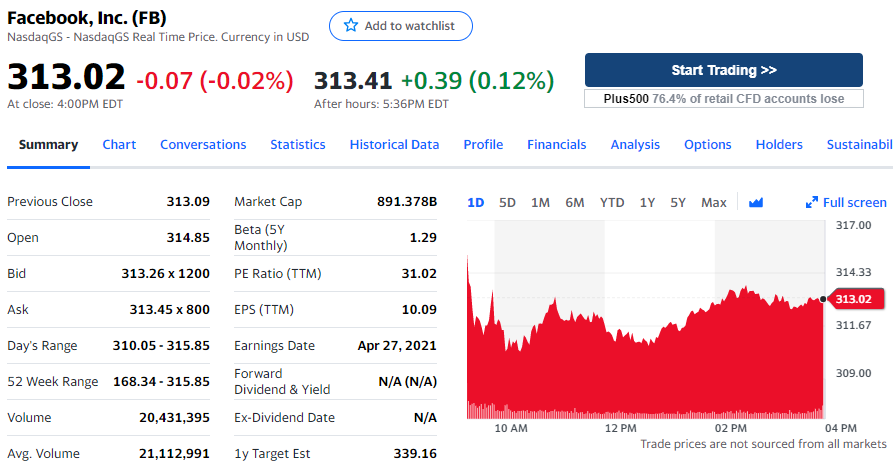Viewport: 893px width, 464px height.
Task: Open the Conversations tab
Action: coord(203,145)
